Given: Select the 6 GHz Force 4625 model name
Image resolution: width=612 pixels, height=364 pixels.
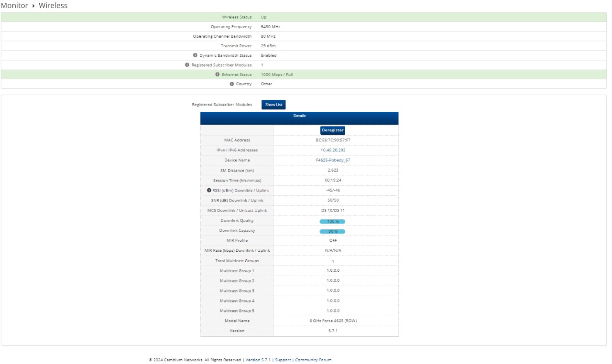Looking at the screenshot, I should (x=333, y=321).
